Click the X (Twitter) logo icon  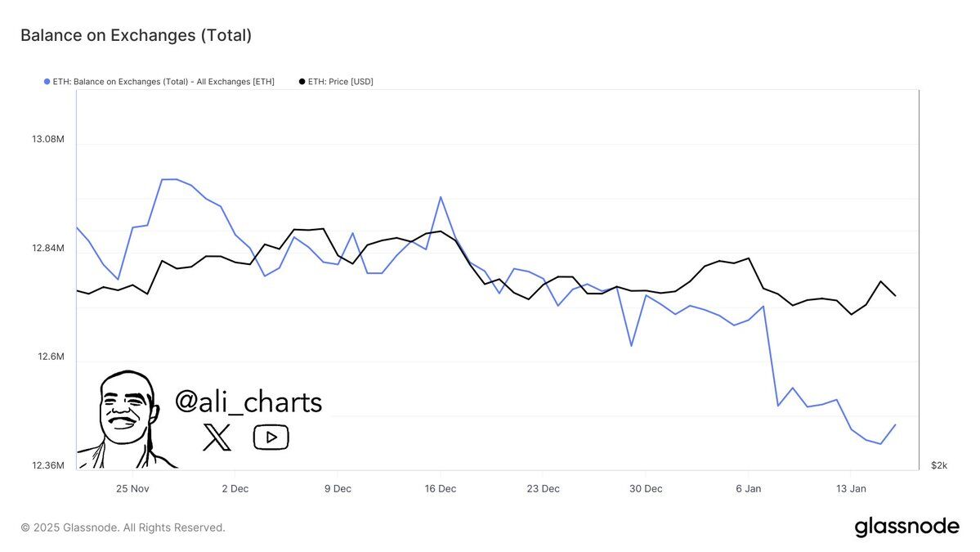[x=217, y=438]
